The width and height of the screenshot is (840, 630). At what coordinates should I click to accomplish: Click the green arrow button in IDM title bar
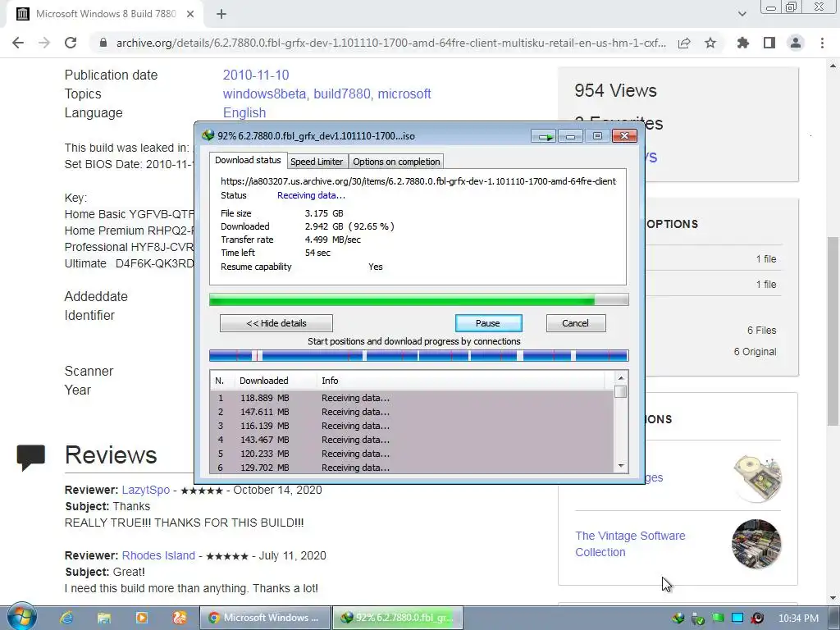pos(545,137)
